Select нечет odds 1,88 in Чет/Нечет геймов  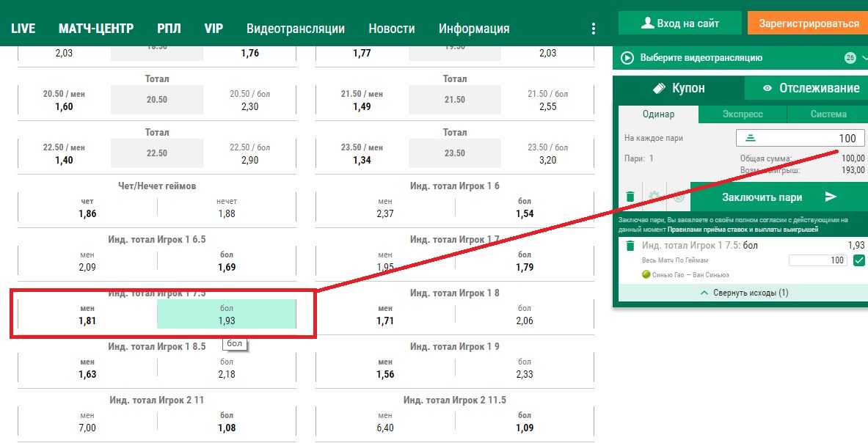227,208
